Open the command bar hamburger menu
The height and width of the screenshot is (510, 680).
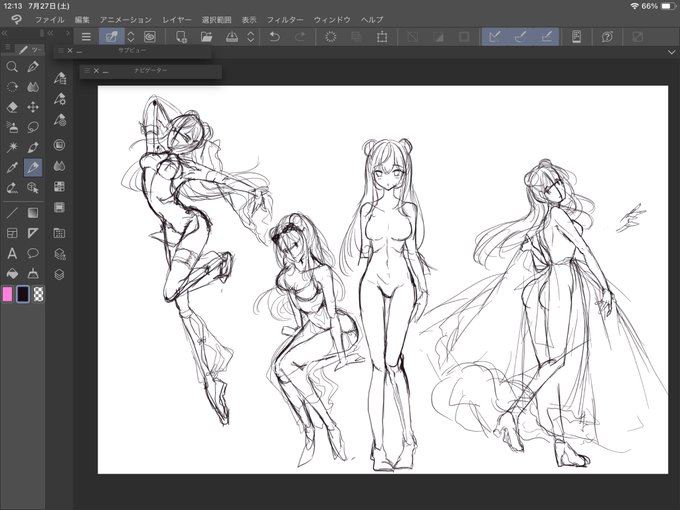click(x=86, y=37)
